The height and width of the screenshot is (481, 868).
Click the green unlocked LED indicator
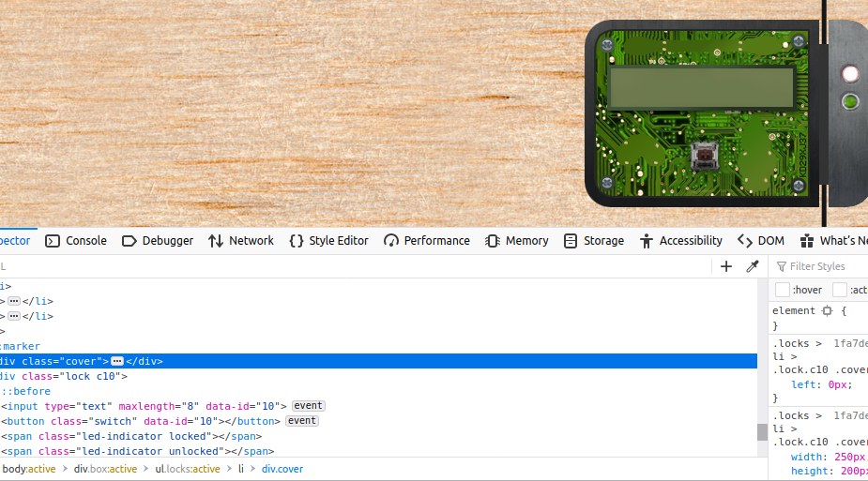click(x=850, y=101)
